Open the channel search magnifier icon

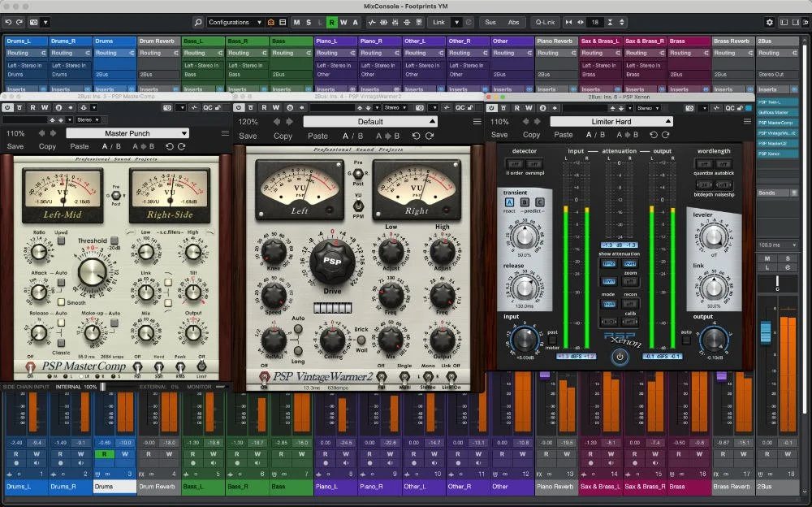(198, 22)
